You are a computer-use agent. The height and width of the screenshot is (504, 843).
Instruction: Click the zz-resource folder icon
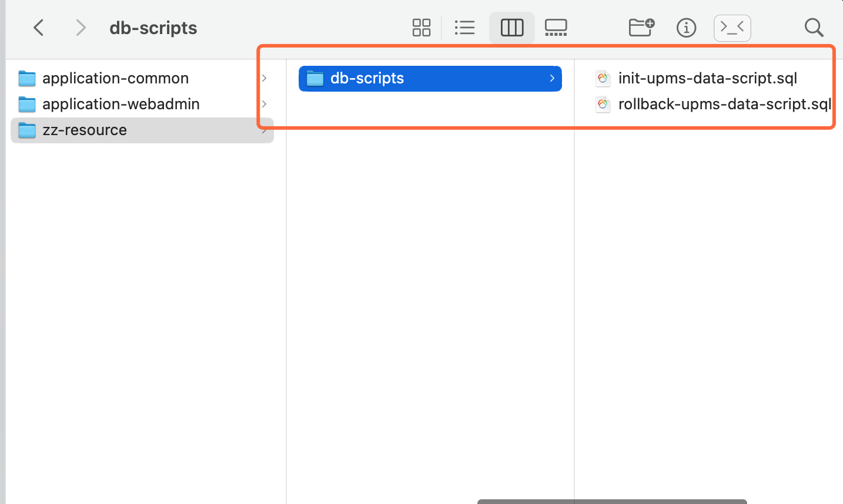(27, 130)
